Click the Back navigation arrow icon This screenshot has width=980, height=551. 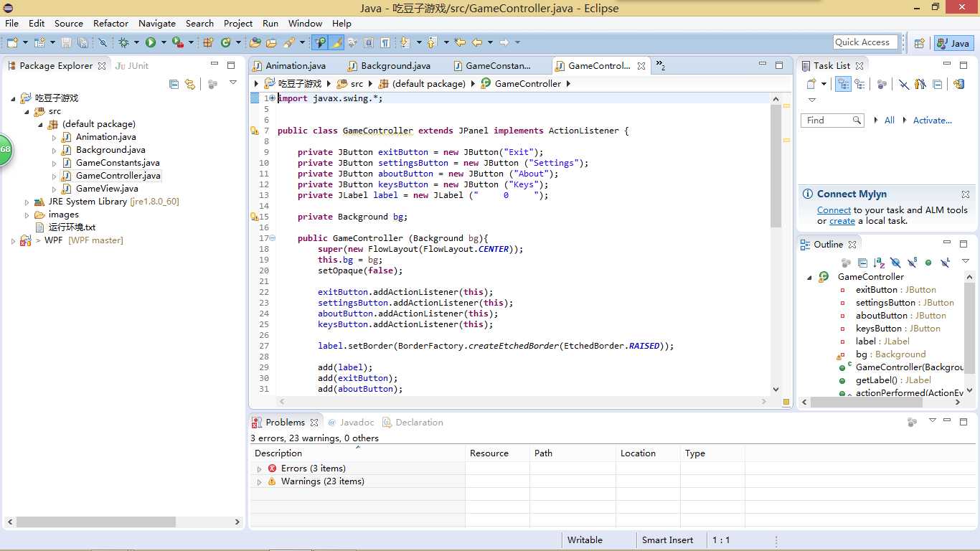pyautogui.click(x=477, y=43)
